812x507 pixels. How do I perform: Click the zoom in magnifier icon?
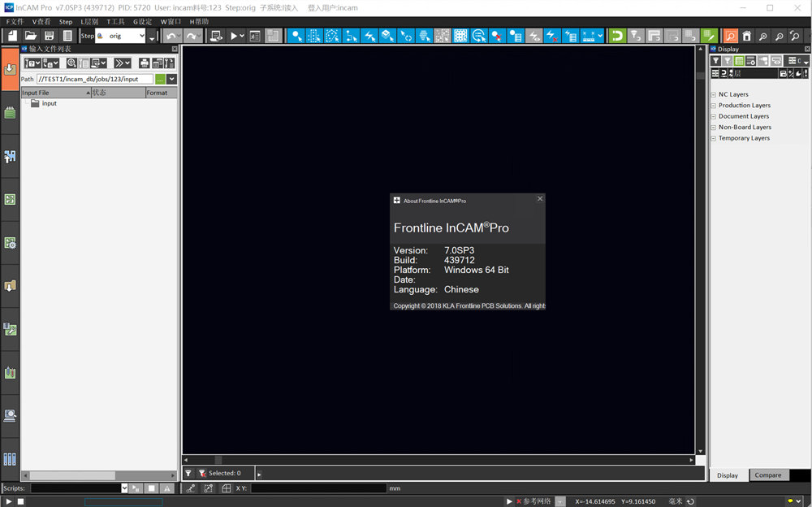(762, 36)
